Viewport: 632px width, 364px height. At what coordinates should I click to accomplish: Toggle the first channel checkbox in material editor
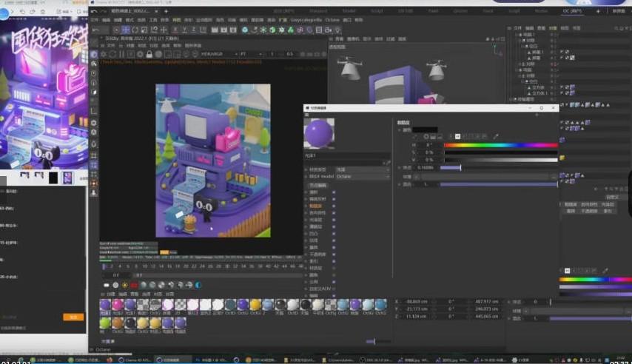[x=334, y=192]
